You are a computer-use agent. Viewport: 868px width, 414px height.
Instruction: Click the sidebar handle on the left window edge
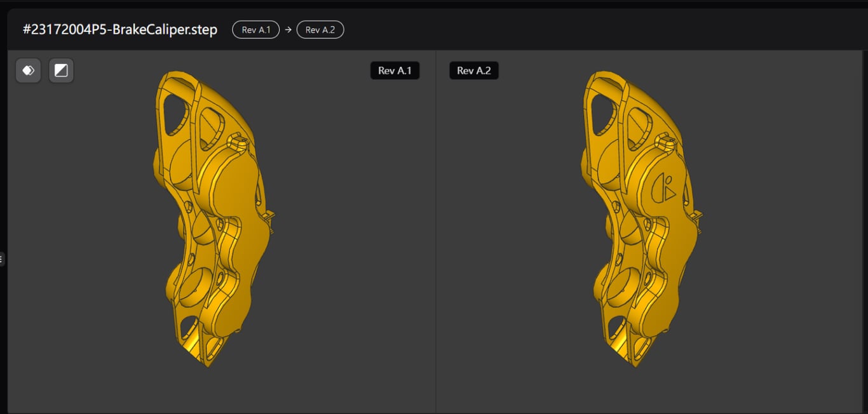(x=2, y=259)
